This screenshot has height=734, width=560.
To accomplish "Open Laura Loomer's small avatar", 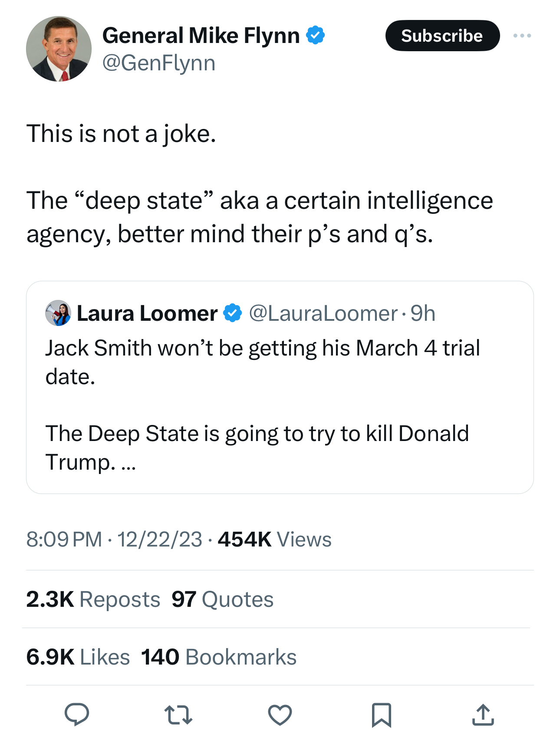I will pos(58,313).
